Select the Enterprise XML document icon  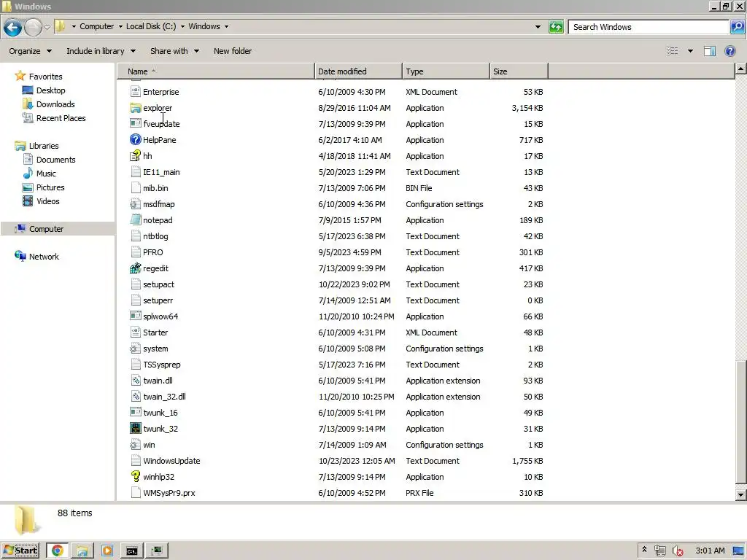click(x=135, y=92)
